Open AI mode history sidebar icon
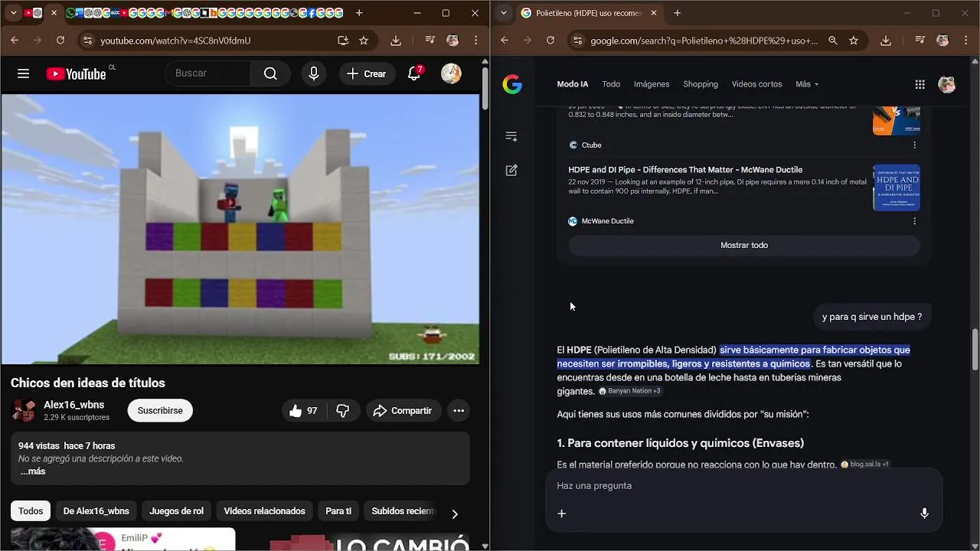The width and height of the screenshot is (980, 551). [511, 137]
